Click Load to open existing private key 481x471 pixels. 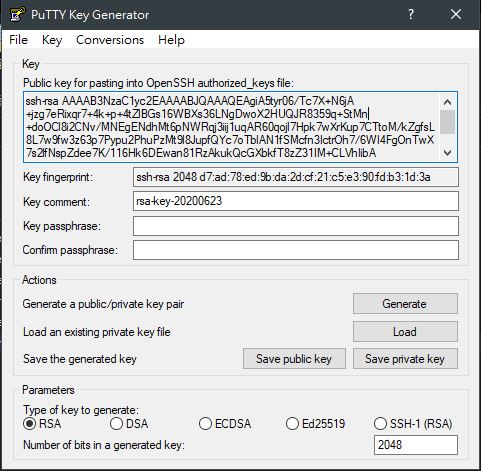tap(405, 332)
